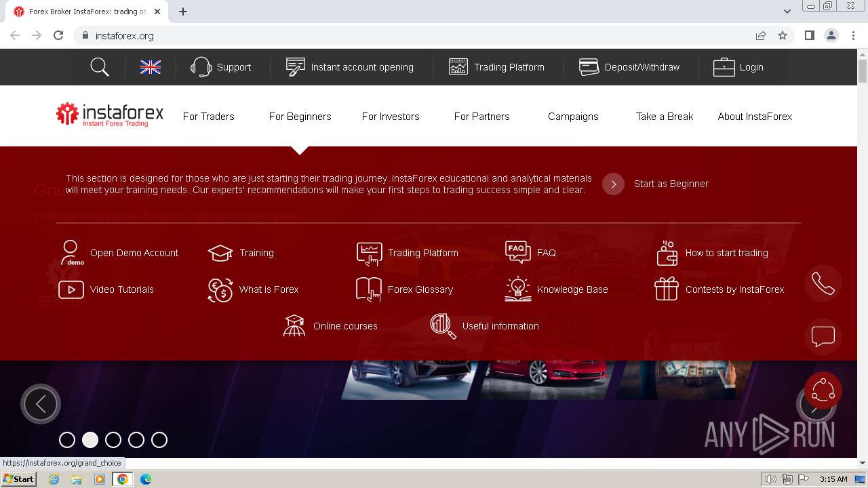Click the volume icon in system tray
Viewport: 868px width, 488px height.
(x=770, y=479)
